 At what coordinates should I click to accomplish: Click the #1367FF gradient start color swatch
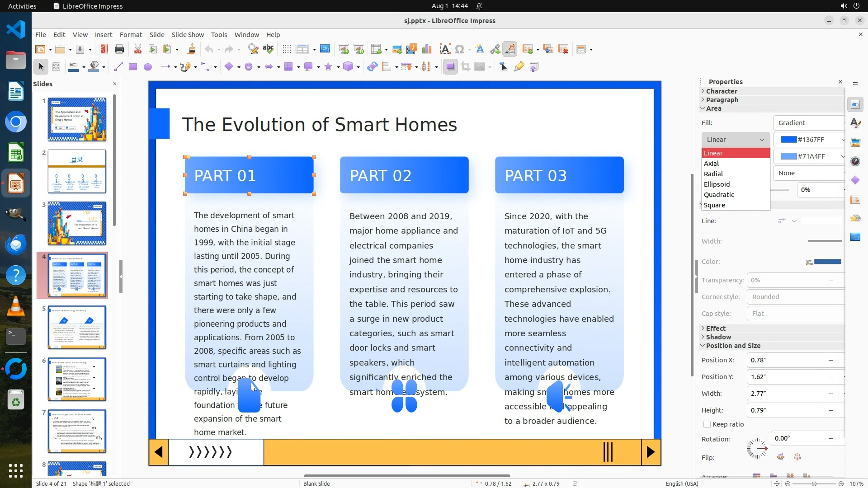(788, 140)
